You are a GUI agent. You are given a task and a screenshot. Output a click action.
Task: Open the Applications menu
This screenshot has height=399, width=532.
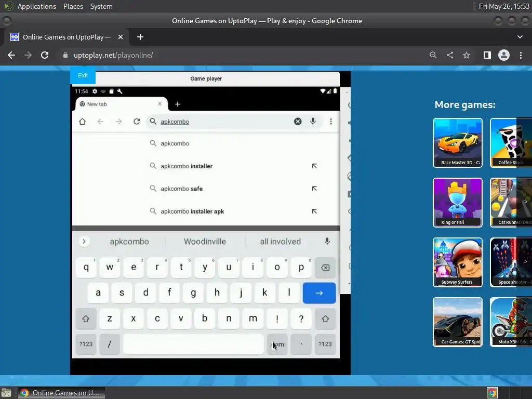[x=37, y=6]
